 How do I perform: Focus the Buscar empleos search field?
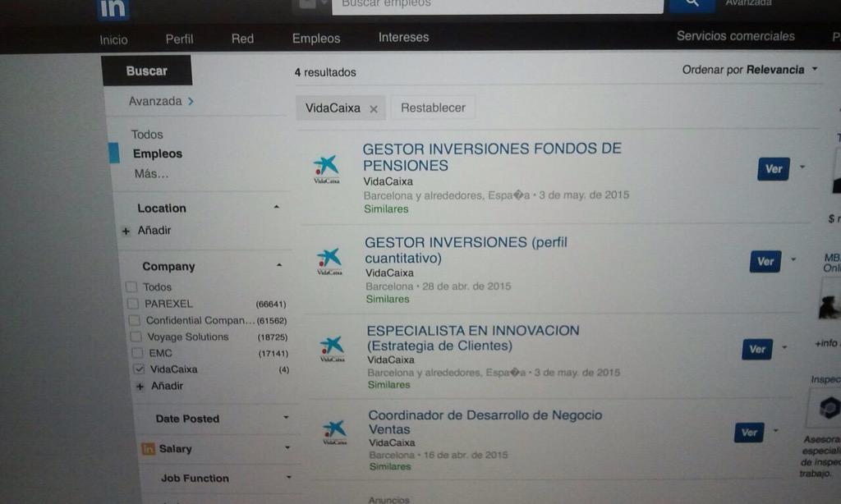pyautogui.click(x=497, y=5)
